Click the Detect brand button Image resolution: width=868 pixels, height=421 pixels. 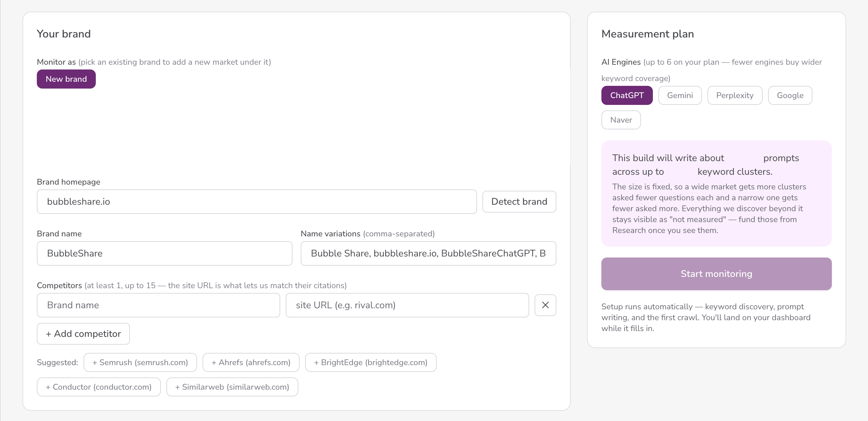click(519, 202)
